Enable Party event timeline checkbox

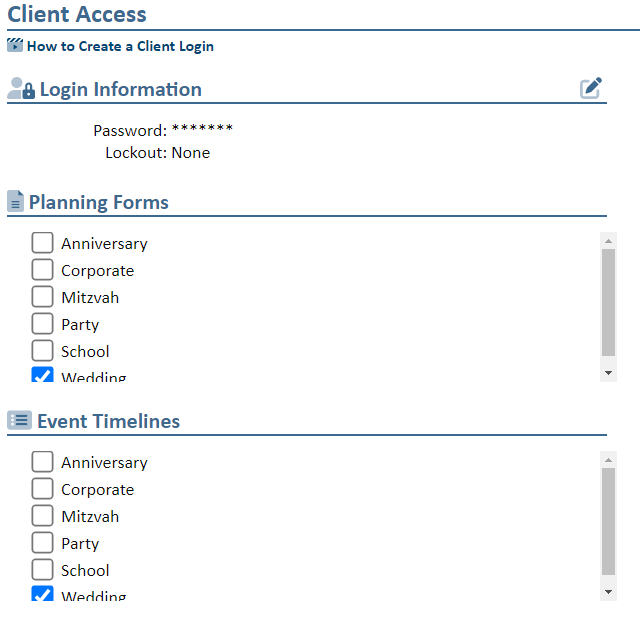point(42,543)
